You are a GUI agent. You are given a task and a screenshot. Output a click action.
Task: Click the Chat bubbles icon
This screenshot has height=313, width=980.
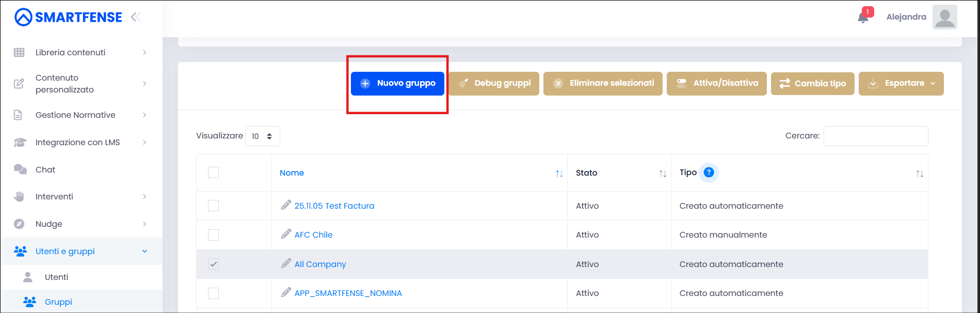20,169
